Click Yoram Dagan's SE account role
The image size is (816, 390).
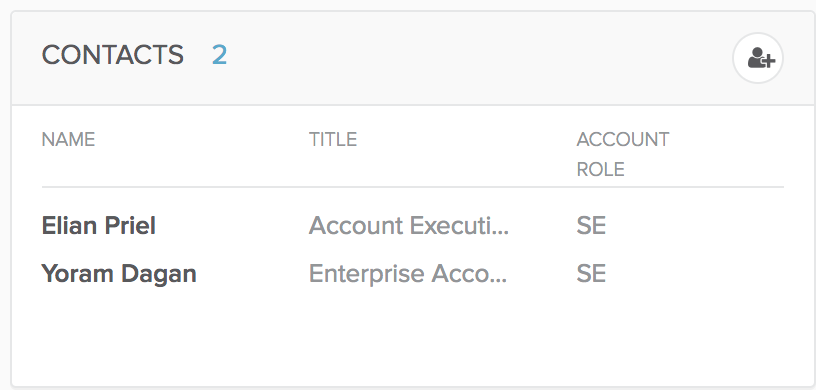[x=591, y=274]
